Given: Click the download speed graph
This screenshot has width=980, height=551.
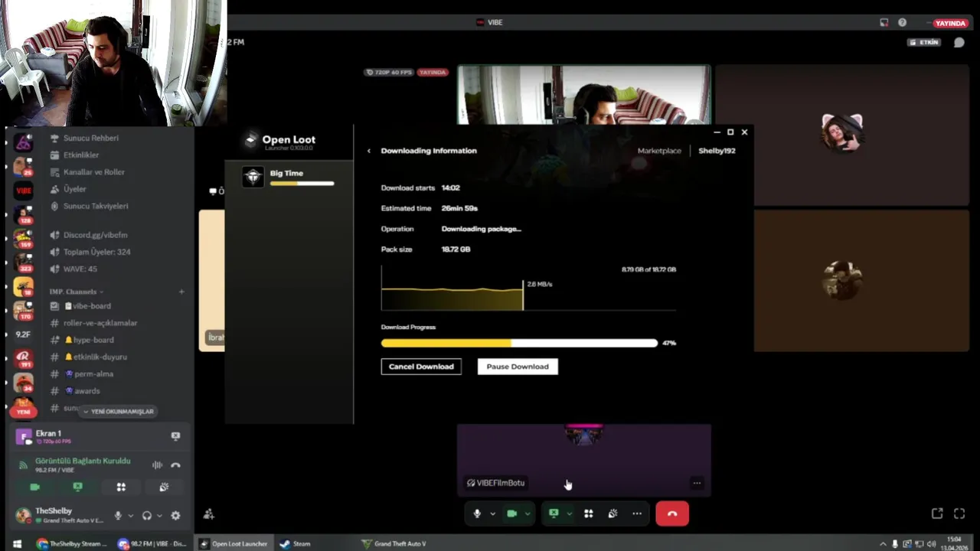Looking at the screenshot, I should (x=528, y=288).
